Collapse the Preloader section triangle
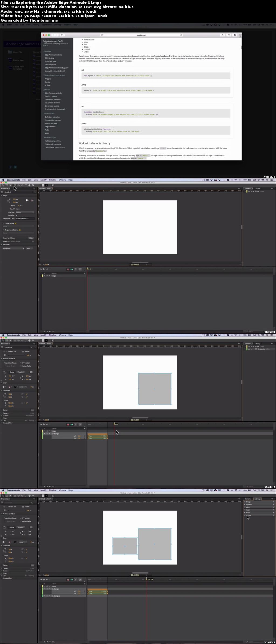The image size is (276, 644). [1, 245]
